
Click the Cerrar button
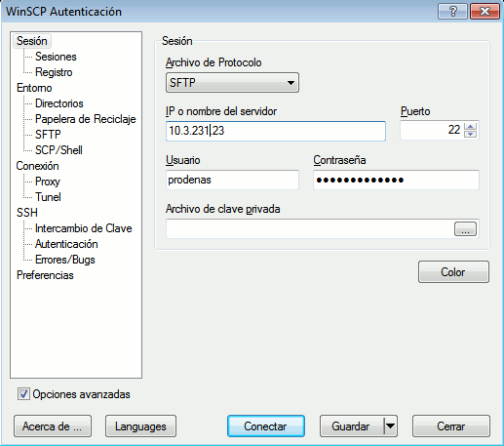pos(451,426)
